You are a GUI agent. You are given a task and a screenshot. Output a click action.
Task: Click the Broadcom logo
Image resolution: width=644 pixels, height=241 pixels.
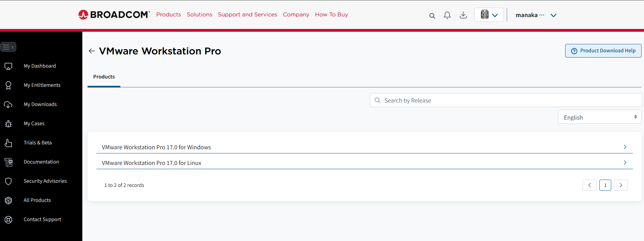[x=114, y=15]
